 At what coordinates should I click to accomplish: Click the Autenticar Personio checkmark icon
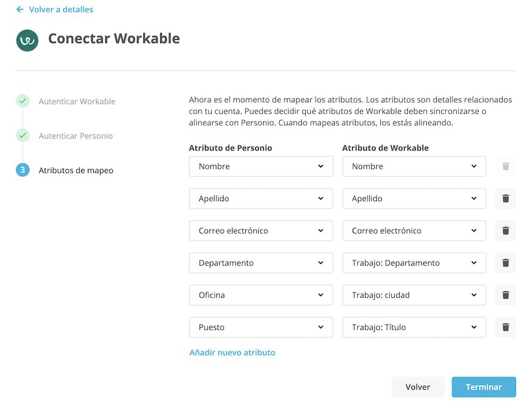point(23,136)
